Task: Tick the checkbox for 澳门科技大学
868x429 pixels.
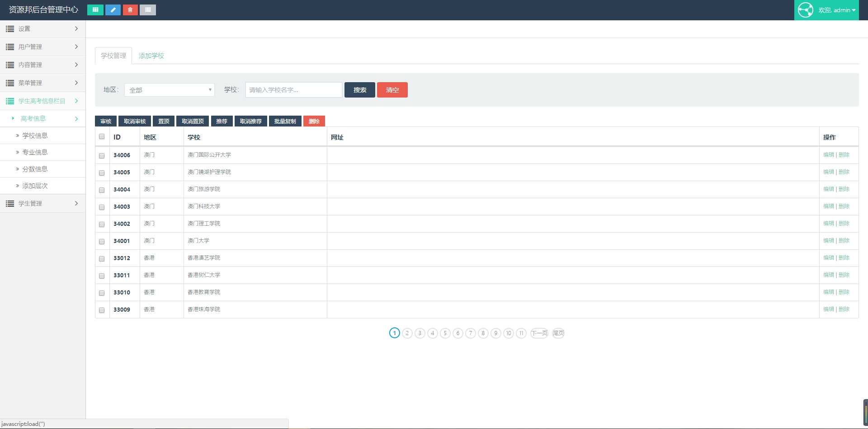Action: pyautogui.click(x=102, y=207)
